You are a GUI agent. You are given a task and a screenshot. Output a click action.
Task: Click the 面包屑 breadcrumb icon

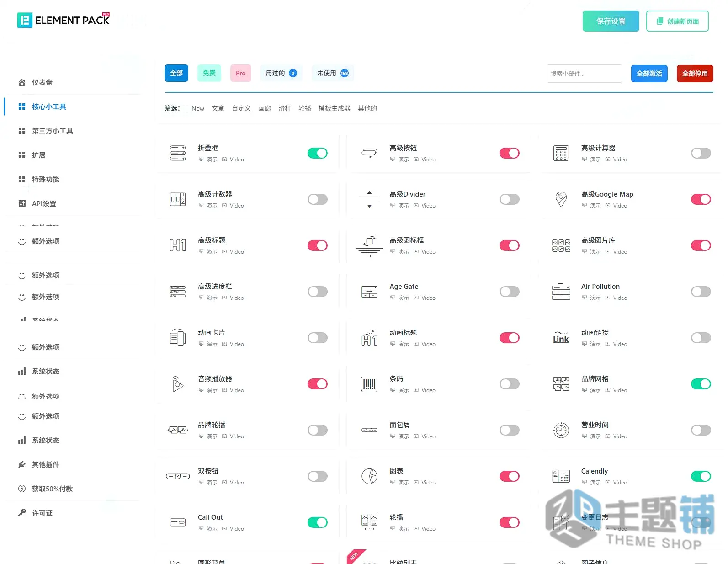pos(369,430)
